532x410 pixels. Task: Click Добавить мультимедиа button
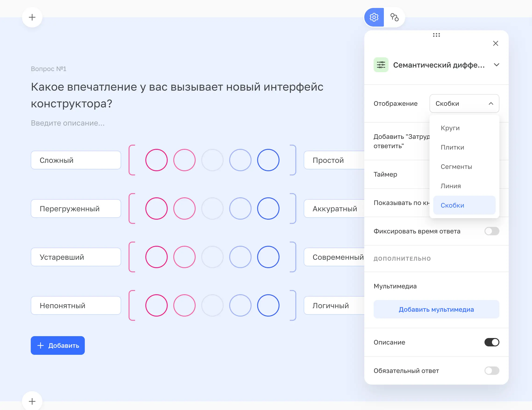436,309
